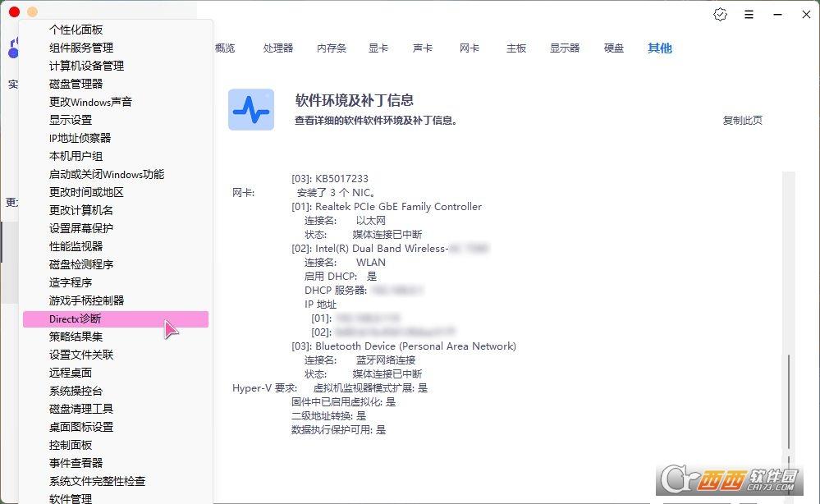820x504 pixels.
Task: Click the KB5017233 patch entry
Action: click(330, 179)
